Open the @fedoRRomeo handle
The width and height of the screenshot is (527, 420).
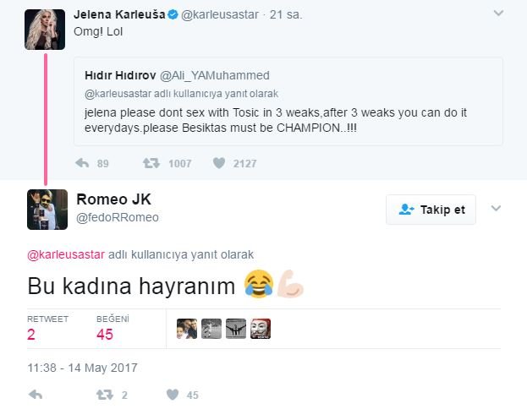[x=118, y=217]
